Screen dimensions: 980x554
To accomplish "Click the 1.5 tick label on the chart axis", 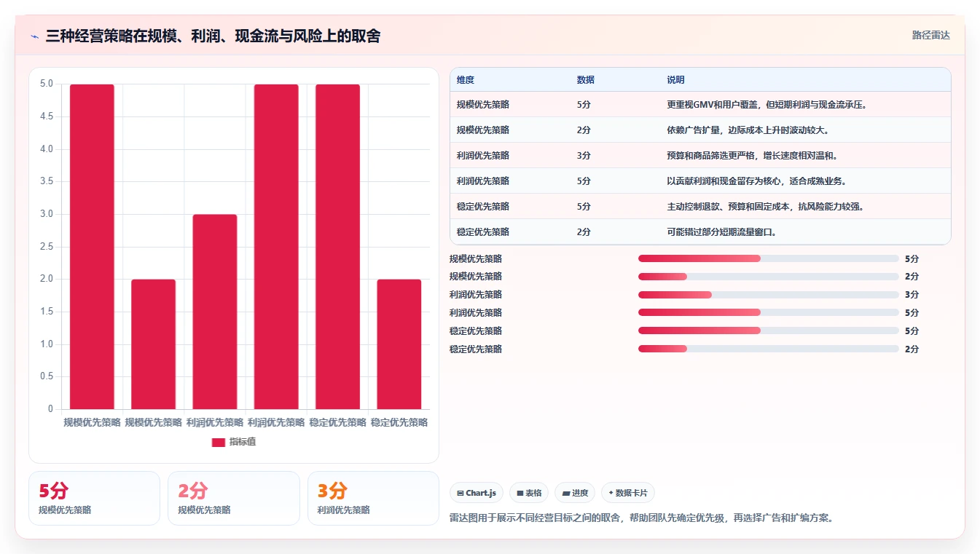I will click(46, 312).
